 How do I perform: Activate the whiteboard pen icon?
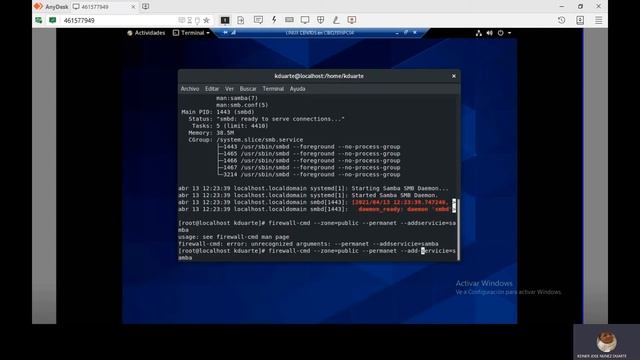click(336, 20)
